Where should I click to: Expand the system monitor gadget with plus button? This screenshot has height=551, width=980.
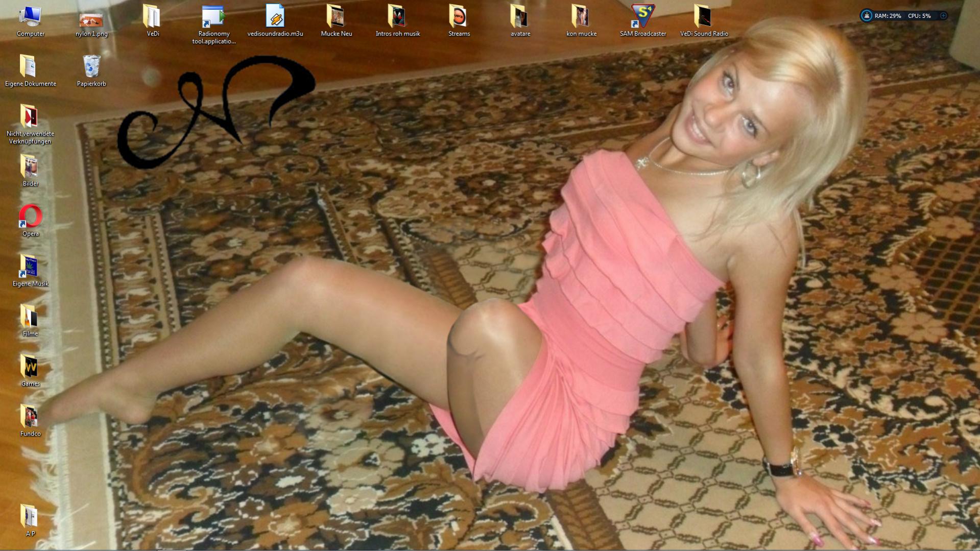coord(943,16)
